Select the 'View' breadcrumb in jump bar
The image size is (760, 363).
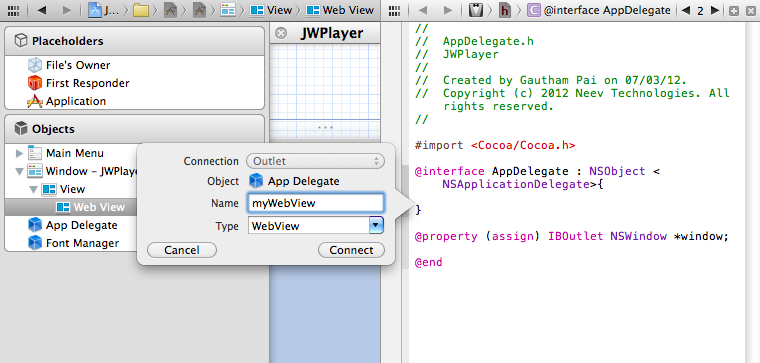tap(271, 10)
